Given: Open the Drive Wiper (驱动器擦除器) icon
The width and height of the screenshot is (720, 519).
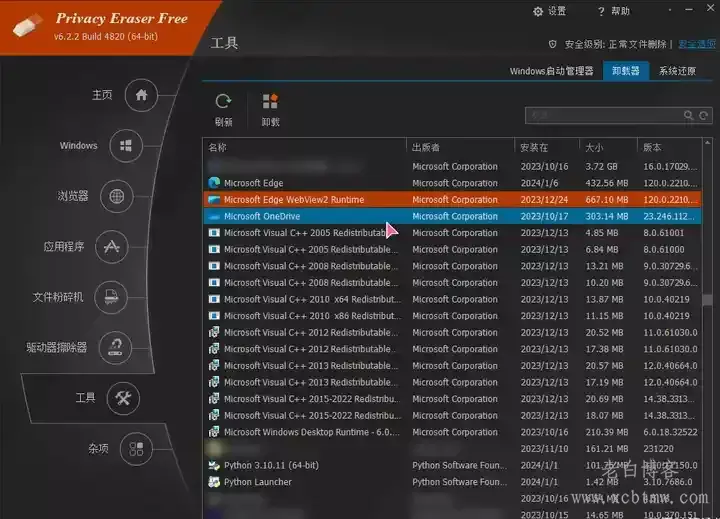Looking at the screenshot, I should click(115, 348).
